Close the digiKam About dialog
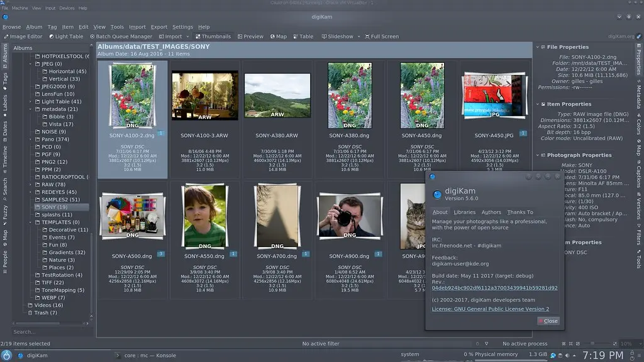This screenshot has height=362, width=644. pos(547,321)
